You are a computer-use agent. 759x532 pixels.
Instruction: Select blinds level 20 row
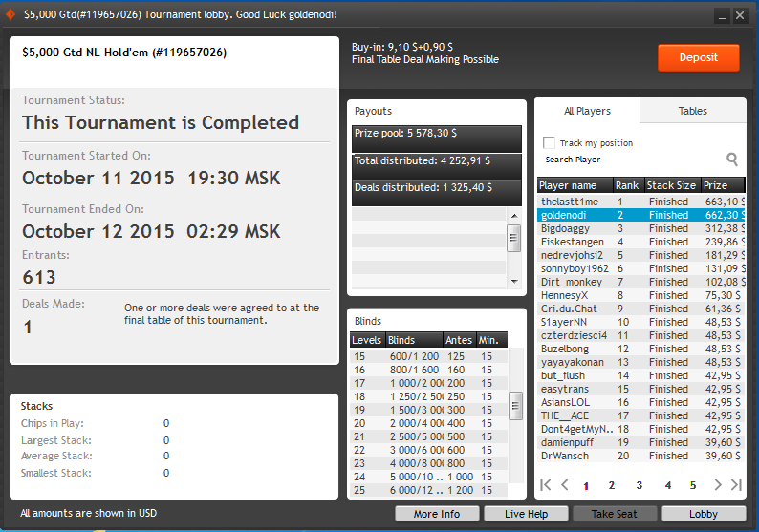tap(428, 423)
